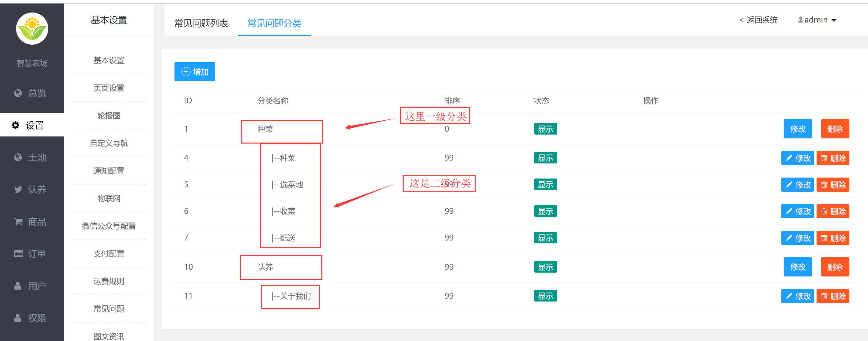Click the 增加 add button
The image size is (868, 341).
194,72
